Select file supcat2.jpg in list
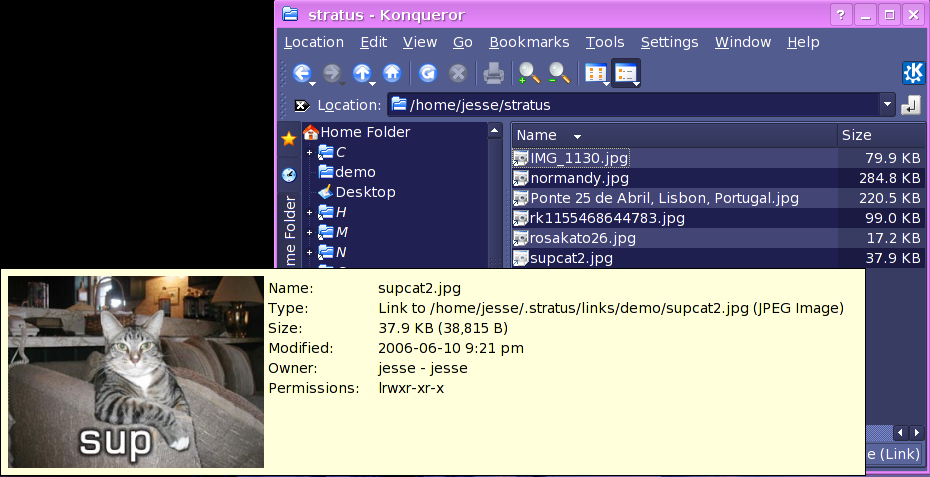Viewport: 930px width, 477px height. (x=571, y=258)
